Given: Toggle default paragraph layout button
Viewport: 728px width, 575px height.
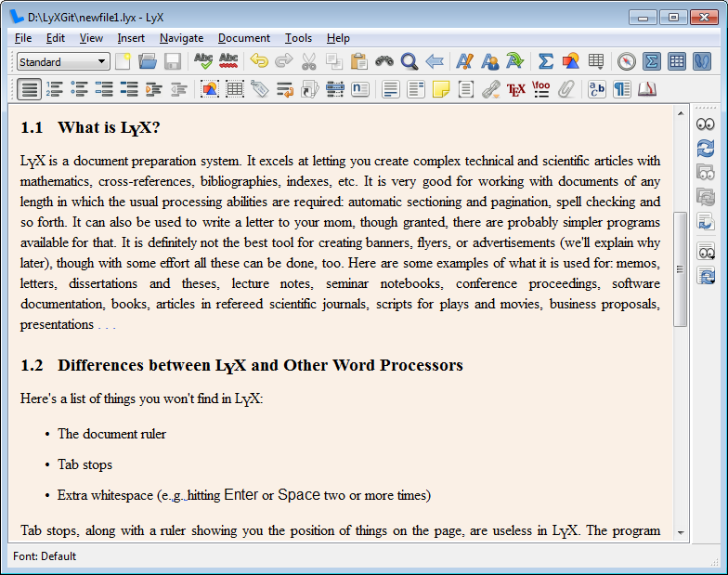Looking at the screenshot, I should (x=30, y=89).
